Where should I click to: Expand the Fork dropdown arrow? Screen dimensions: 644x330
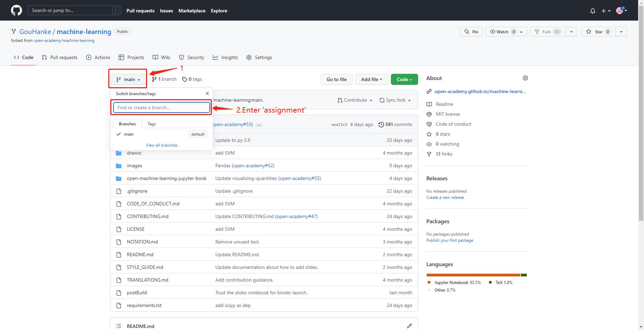pos(571,32)
